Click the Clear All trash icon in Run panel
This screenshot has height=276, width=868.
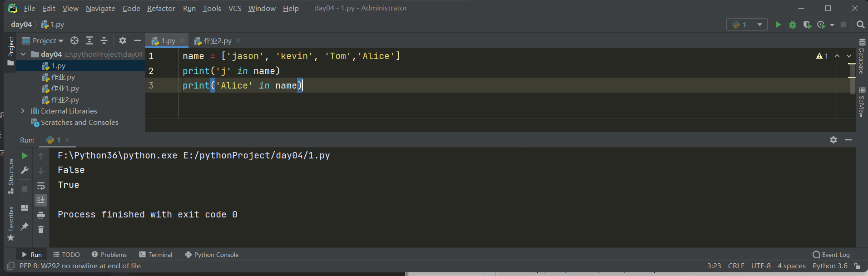pyautogui.click(x=41, y=230)
